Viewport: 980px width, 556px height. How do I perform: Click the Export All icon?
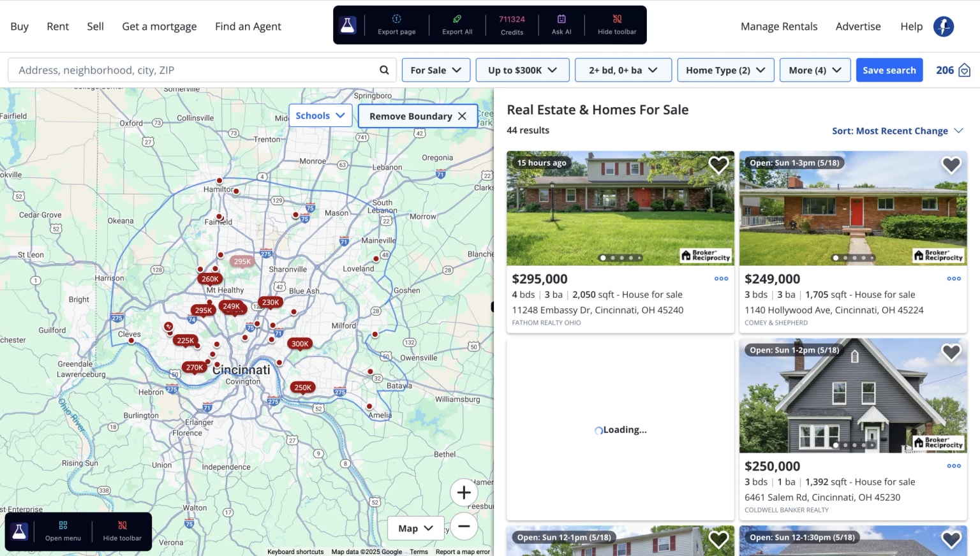pos(457,19)
